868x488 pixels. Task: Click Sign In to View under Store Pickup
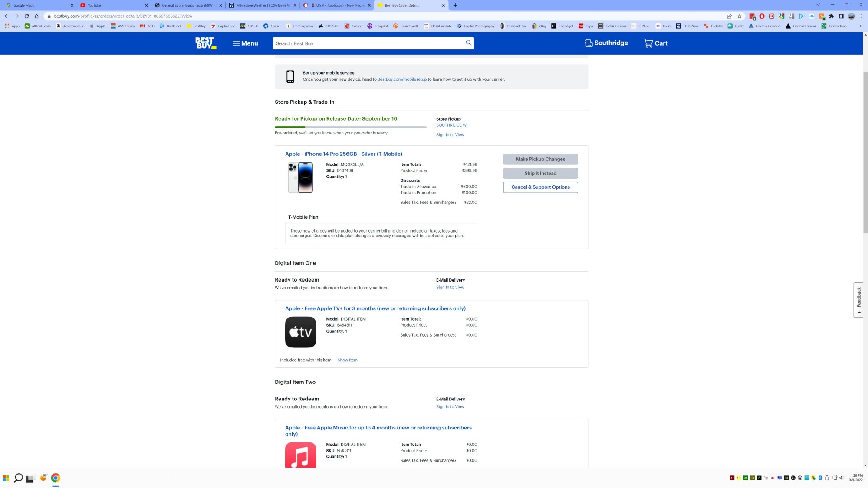pos(450,135)
